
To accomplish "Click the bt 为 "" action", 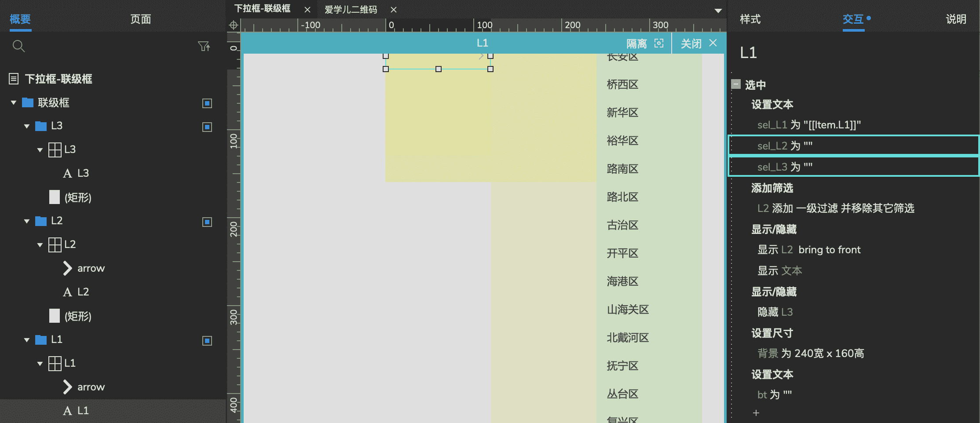I will [x=775, y=395].
